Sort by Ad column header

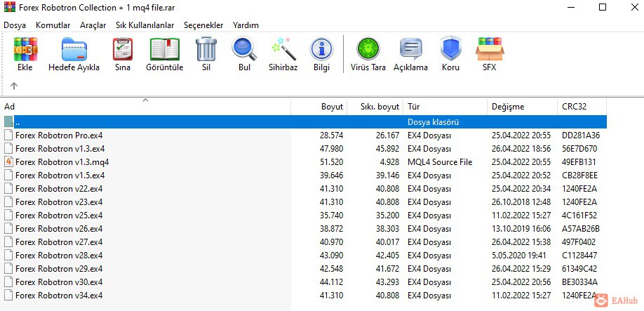(145, 107)
